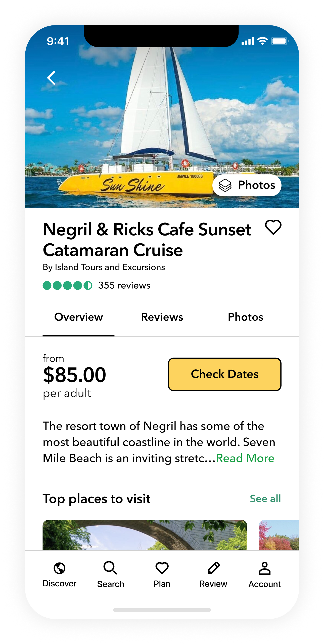Open Search with magnifier icon
This screenshot has height=644, width=324.
[111, 568]
